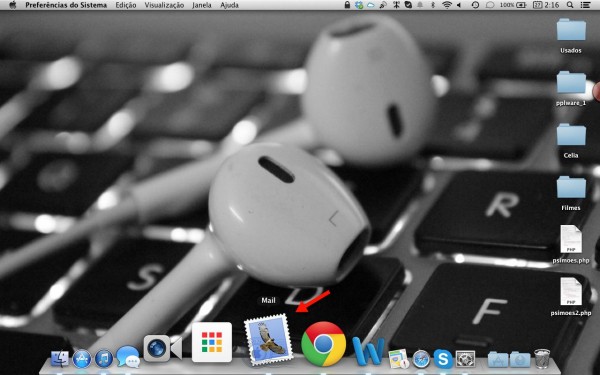Open the Chrome App Launcher grid icon
Screen dimensions: 600x375
(x=212, y=342)
